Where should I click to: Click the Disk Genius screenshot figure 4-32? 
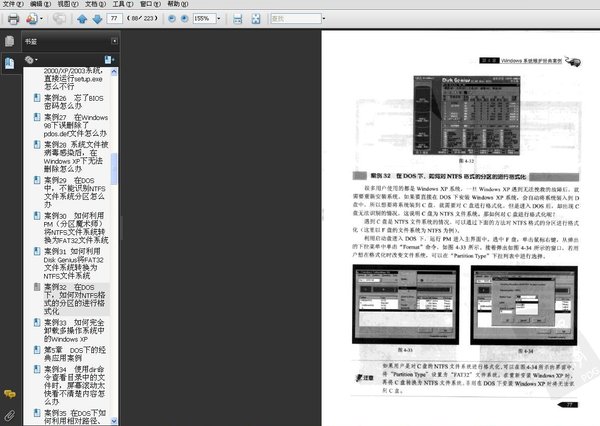[x=466, y=115]
